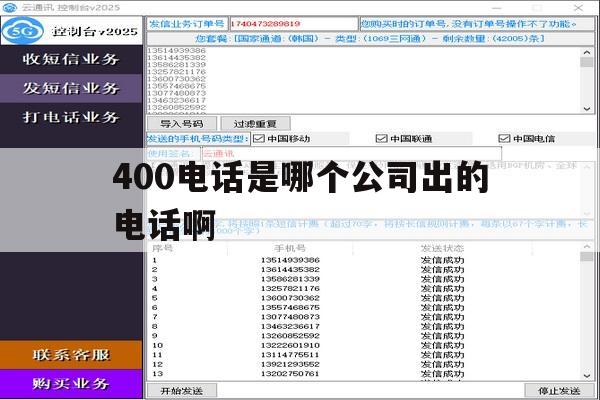Screen dimensions: 600x400
Task: Select table row with 13077480873
Action: coord(364,317)
